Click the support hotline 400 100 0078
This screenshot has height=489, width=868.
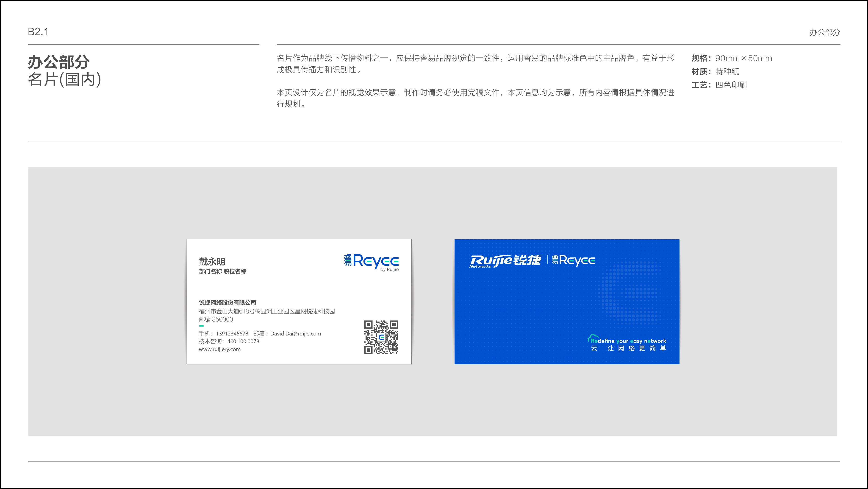pyautogui.click(x=243, y=341)
